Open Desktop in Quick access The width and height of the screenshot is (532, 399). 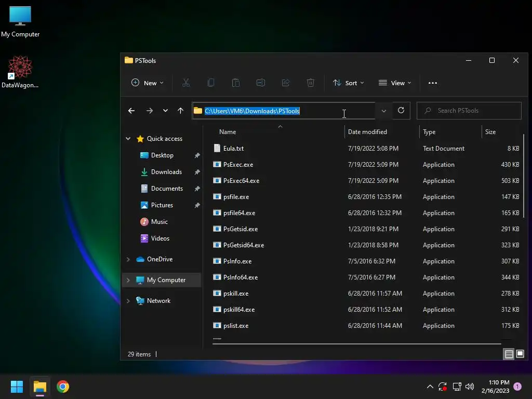(x=162, y=155)
